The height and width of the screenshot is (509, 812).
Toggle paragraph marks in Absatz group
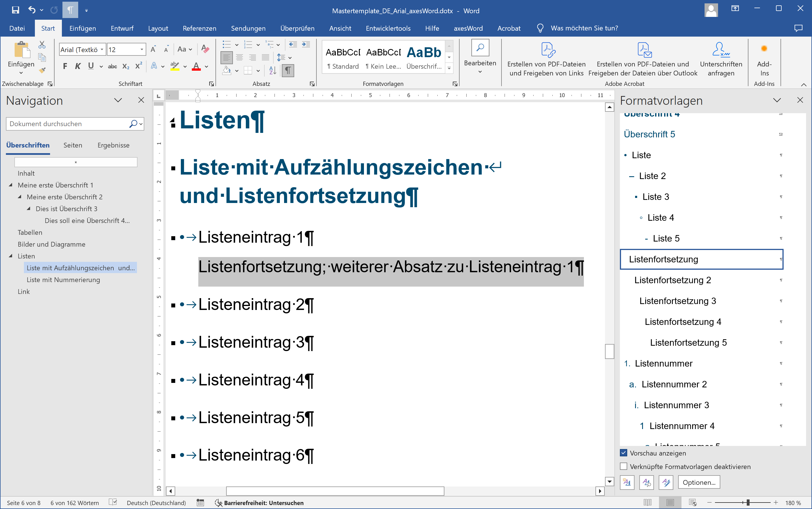(x=288, y=70)
